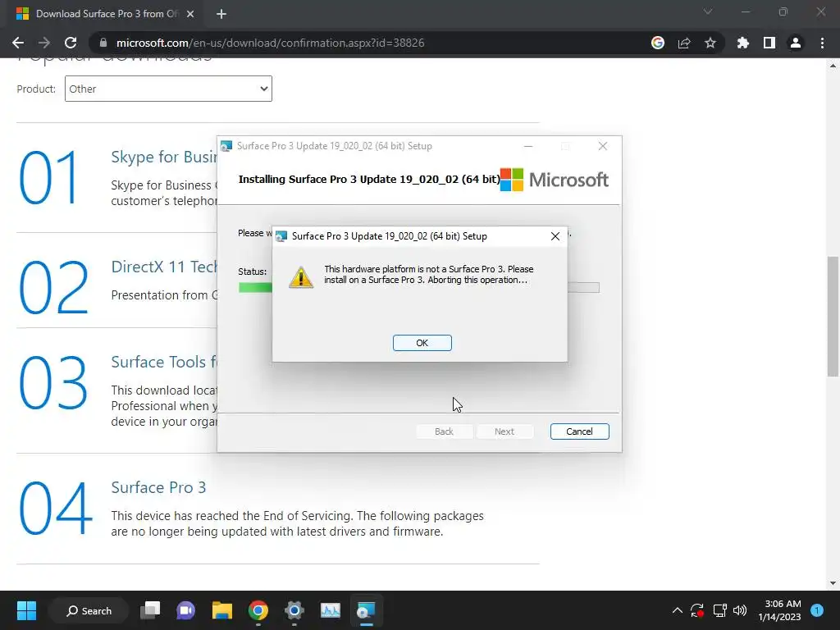Open Settings gear on the taskbar

pos(294,610)
